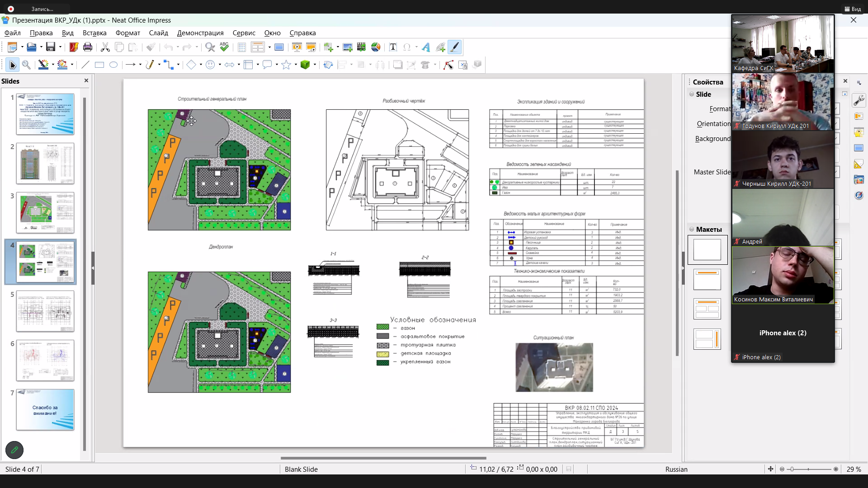Click the Export as PDF icon
Image resolution: width=868 pixels, height=488 pixels.
tap(74, 47)
